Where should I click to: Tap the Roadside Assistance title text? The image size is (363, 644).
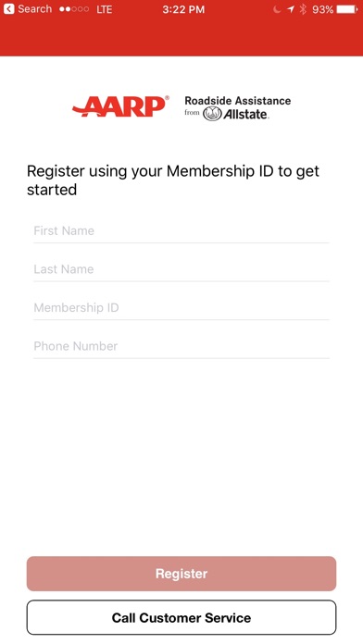point(238,101)
